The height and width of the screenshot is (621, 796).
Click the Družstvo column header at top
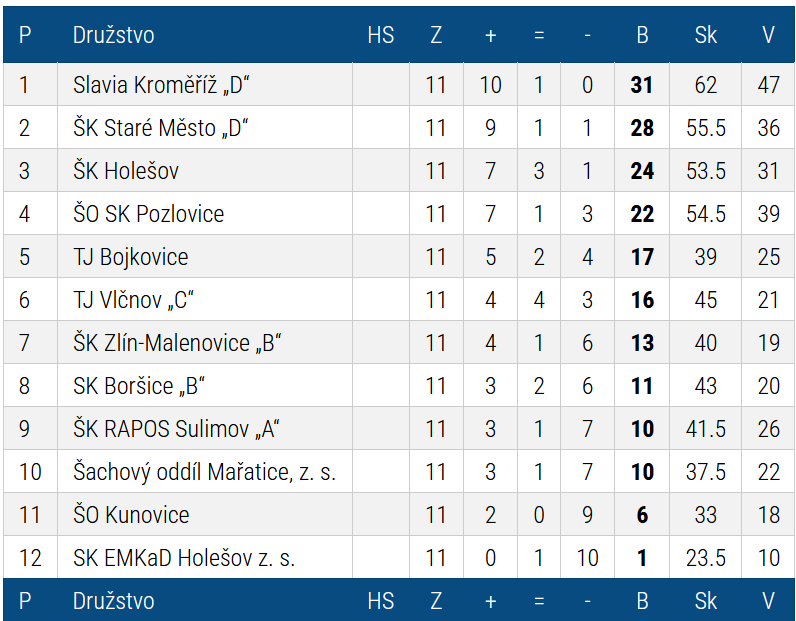(x=114, y=35)
